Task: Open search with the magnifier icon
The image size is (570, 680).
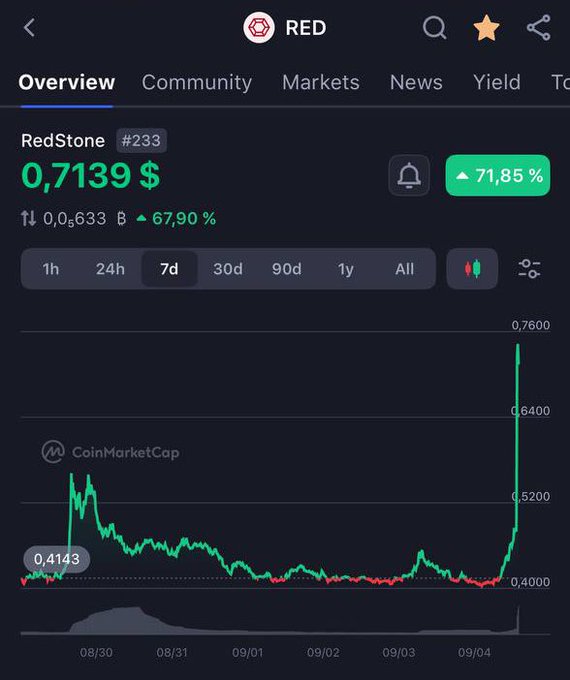Action: point(434,28)
